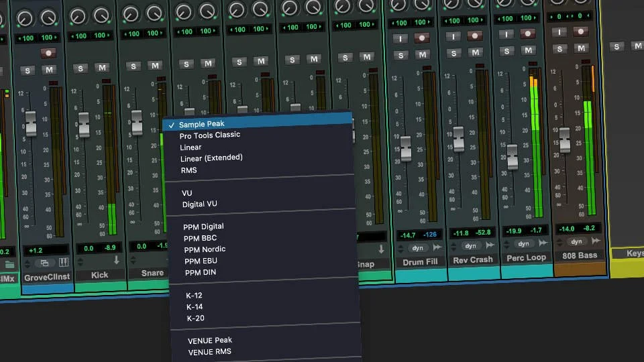The height and width of the screenshot is (362, 644).
Task: Mute the Rev Crash track
Action: point(475,52)
